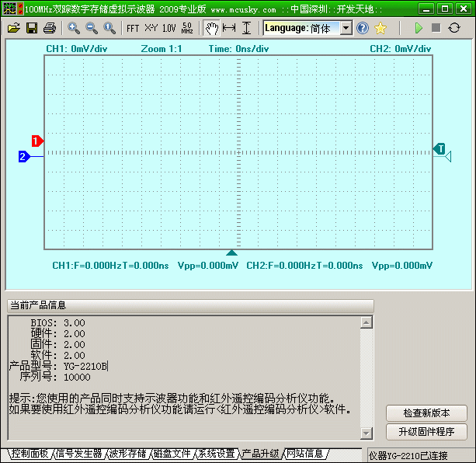Switch to X-Y display mode

coord(151,28)
